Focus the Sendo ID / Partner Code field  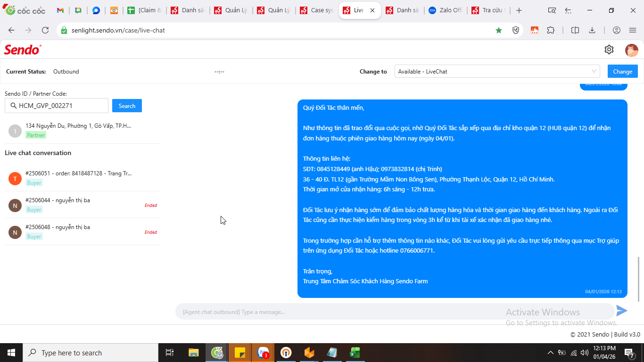pos(57,106)
